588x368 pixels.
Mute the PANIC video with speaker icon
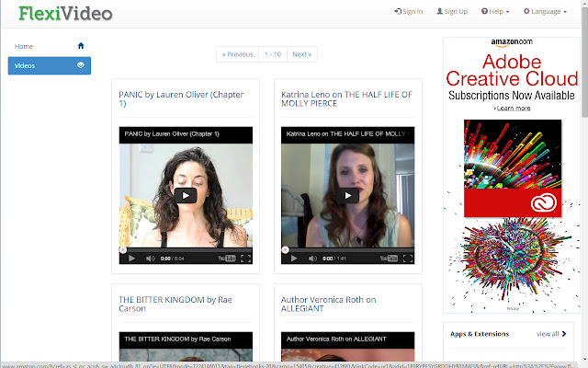(150, 259)
